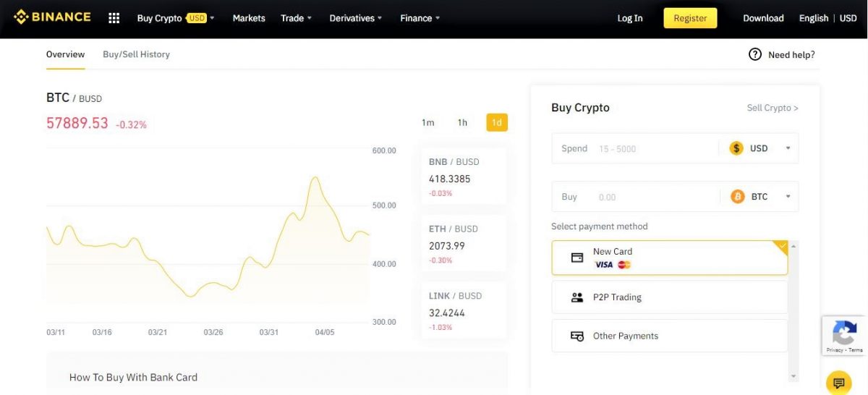The height and width of the screenshot is (395, 868).
Task: Switch chart to 1d interval
Action: coord(497,123)
